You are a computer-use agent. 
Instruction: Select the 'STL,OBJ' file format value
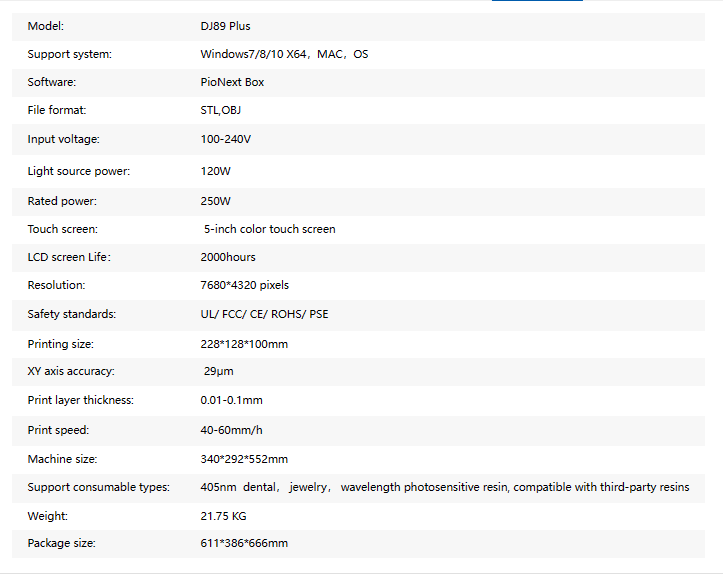(221, 110)
